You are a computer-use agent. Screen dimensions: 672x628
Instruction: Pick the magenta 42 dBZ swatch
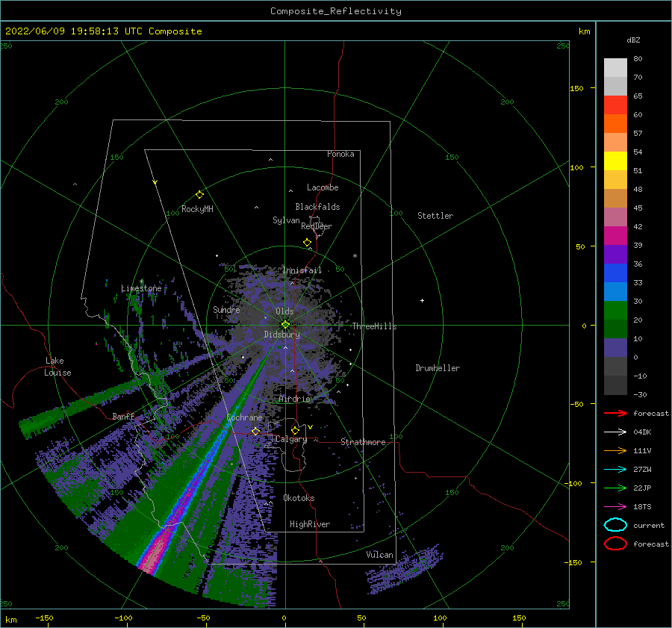615,235
